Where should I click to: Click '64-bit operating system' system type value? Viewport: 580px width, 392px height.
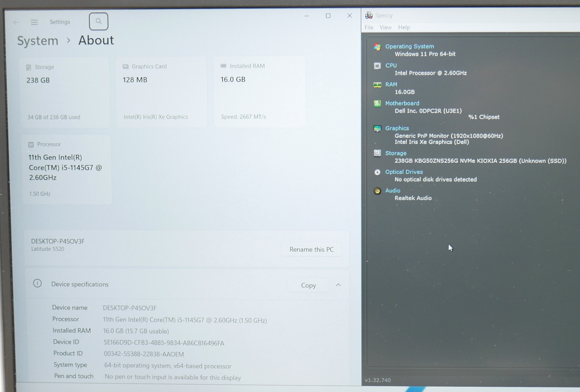click(x=168, y=366)
